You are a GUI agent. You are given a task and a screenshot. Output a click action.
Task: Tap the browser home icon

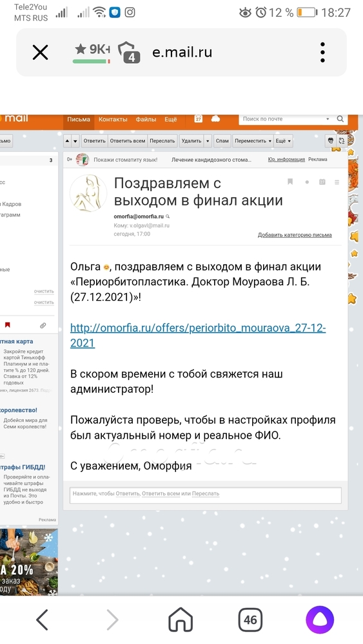click(x=181, y=620)
